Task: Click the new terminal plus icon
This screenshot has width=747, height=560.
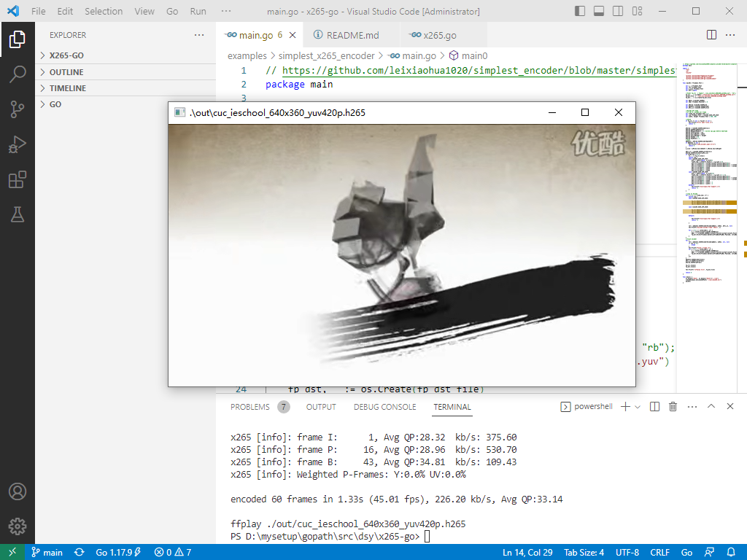Action: coord(625,407)
